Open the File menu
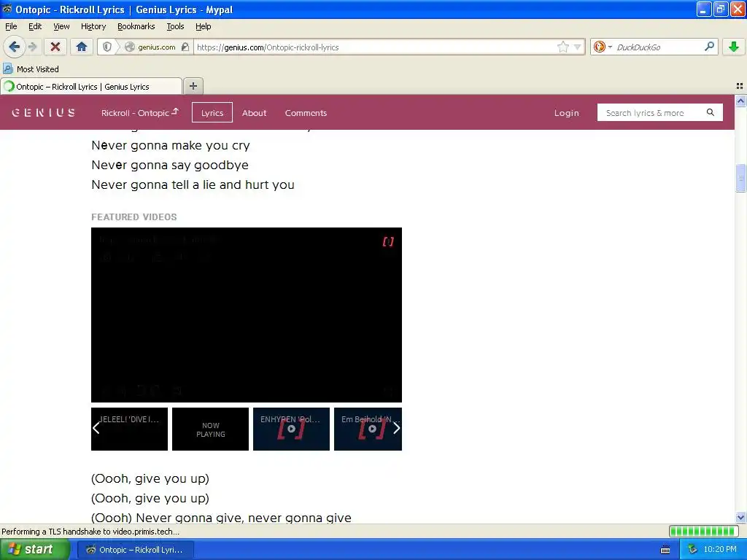 [11, 26]
